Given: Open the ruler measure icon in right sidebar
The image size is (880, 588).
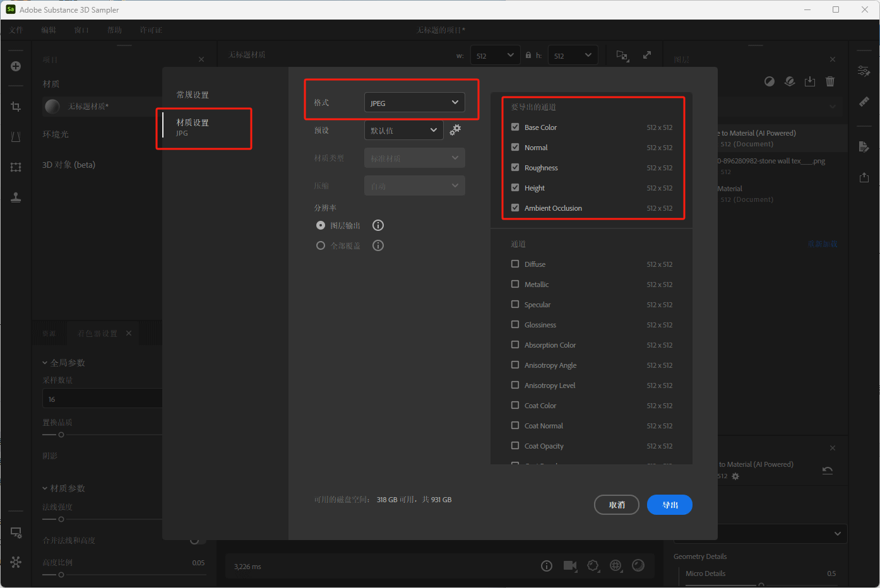Looking at the screenshot, I should (x=864, y=102).
